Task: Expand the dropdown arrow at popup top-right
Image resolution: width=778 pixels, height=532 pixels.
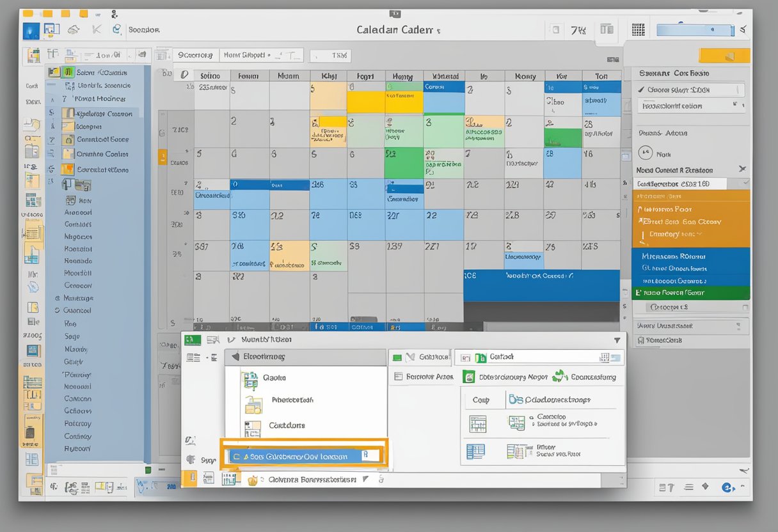Action: click(617, 341)
